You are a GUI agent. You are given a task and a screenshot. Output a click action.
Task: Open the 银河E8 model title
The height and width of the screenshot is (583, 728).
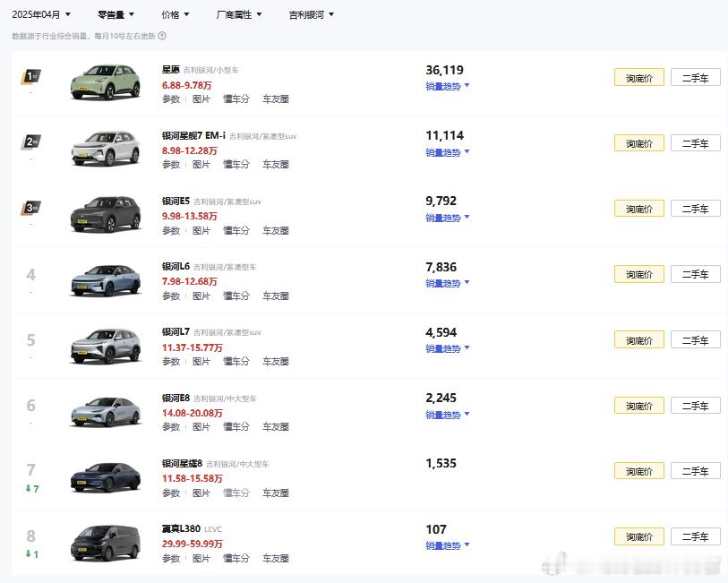tap(176, 398)
